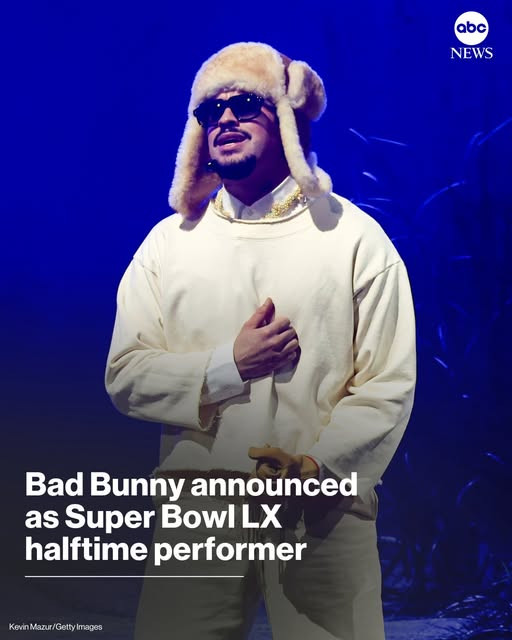Select the 'as Super Bowl LX' headline line
The height and width of the screenshot is (640, 512).
pyautogui.click(x=153, y=517)
